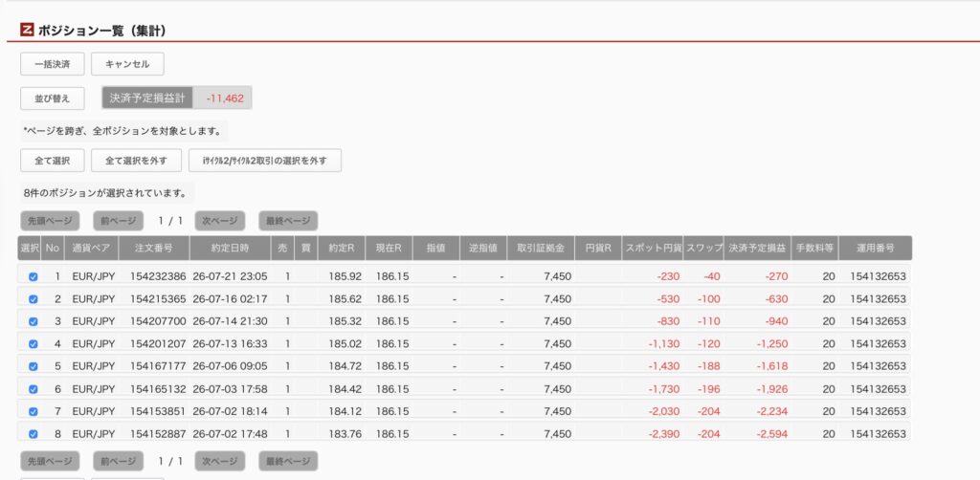Uncheck position No 5 with order 154167177
The height and width of the screenshot is (480, 980).
33,366
